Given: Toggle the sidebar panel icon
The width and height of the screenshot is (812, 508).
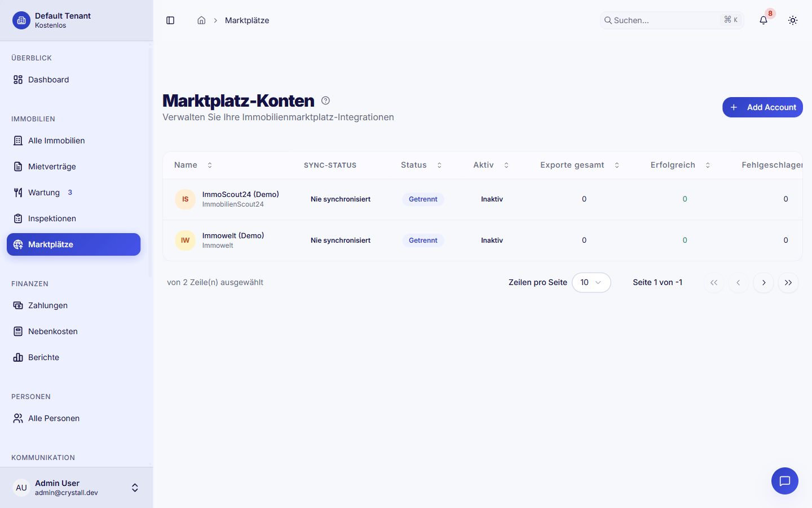Looking at the screenshot, I should click(x=170, y=20).
